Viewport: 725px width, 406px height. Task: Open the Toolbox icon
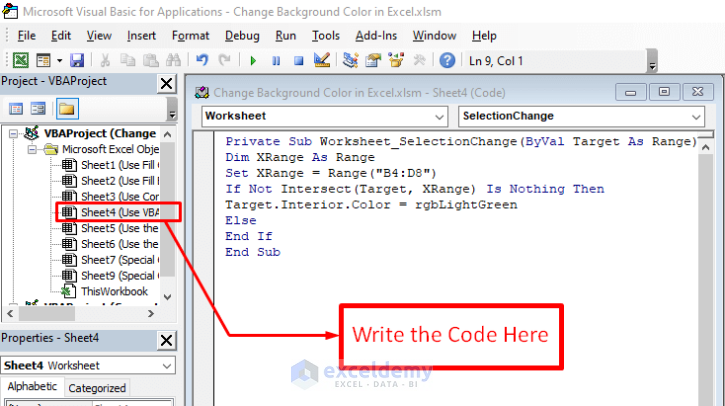pos(419,61)
